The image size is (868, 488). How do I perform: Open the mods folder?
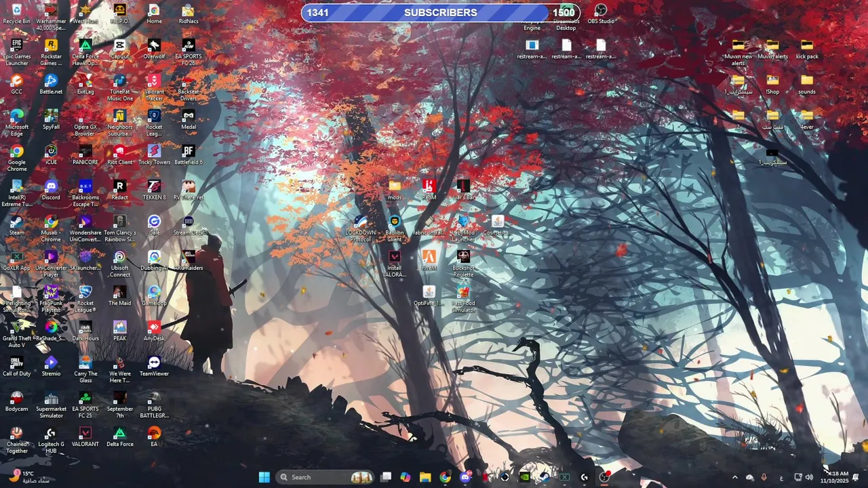coord(394,190)
